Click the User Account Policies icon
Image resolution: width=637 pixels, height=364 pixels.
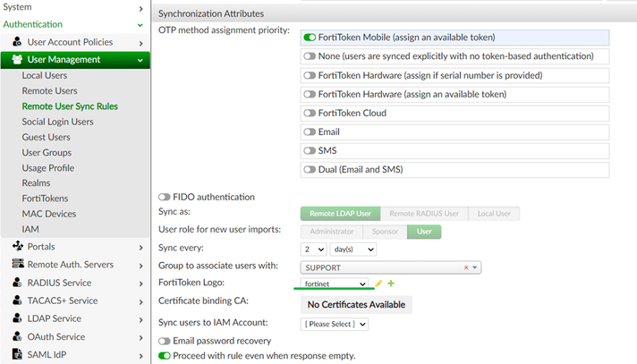[17, 42]
